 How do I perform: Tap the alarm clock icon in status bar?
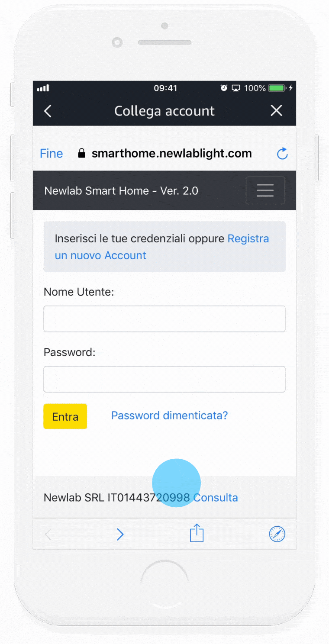224,88
